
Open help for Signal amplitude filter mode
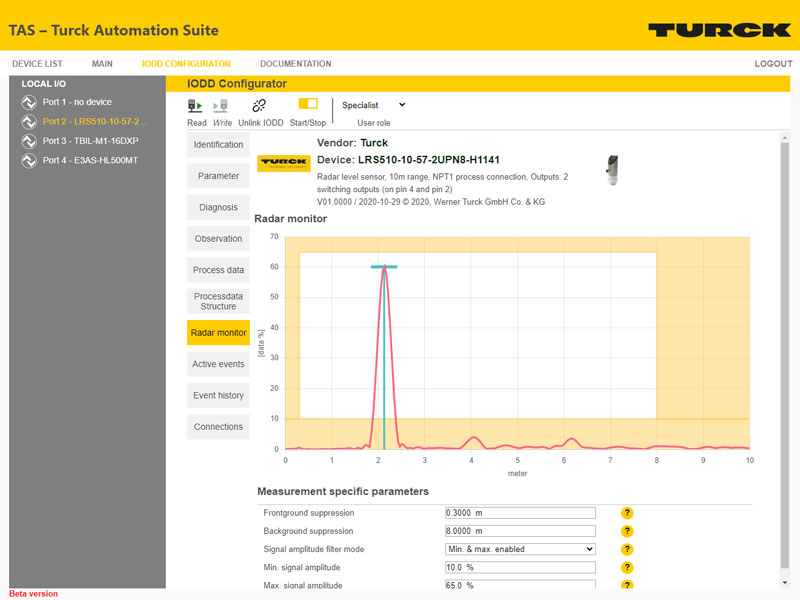coord(627,549)
